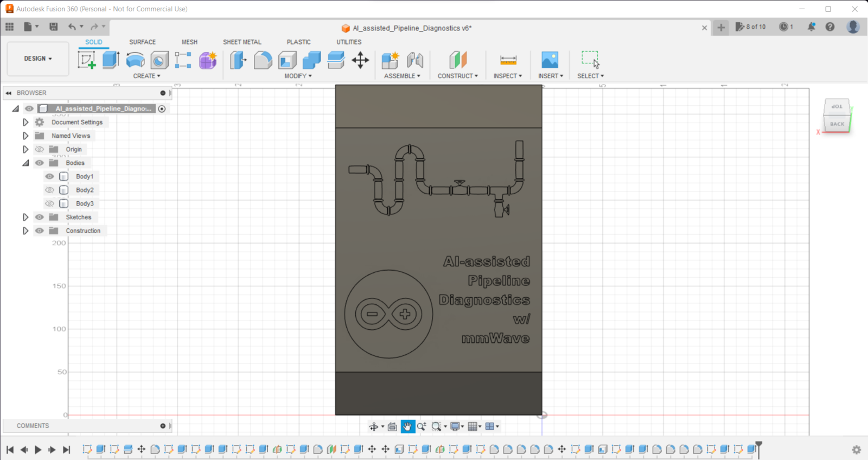The width and height of the screenshot is (868, 460).
Task: Select the Fillet tool in Modify
Action: pyautogui.click(x=263, y=60)
